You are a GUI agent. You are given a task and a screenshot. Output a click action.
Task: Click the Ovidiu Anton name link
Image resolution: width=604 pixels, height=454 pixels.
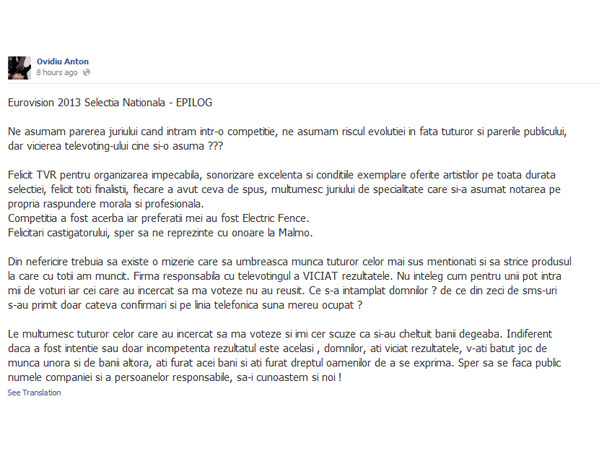pos(62,61)
